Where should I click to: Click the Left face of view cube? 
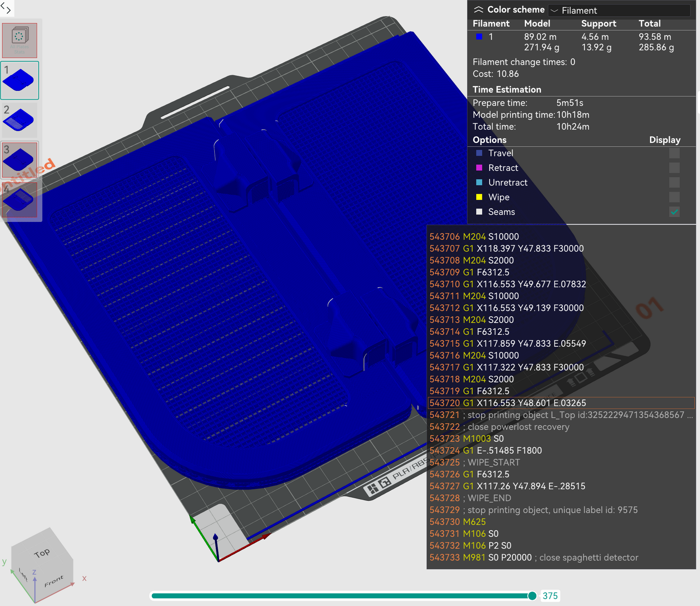(23, 575)
